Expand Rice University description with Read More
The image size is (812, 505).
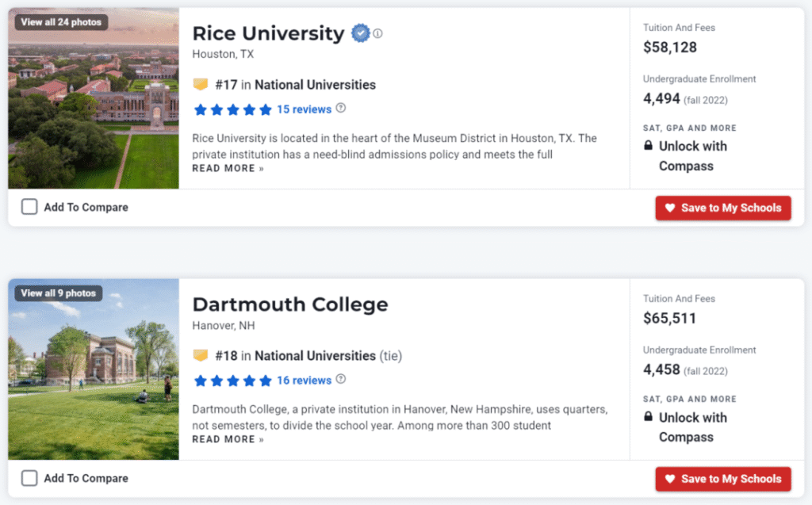pyautogui.click(x=228, y=168)
